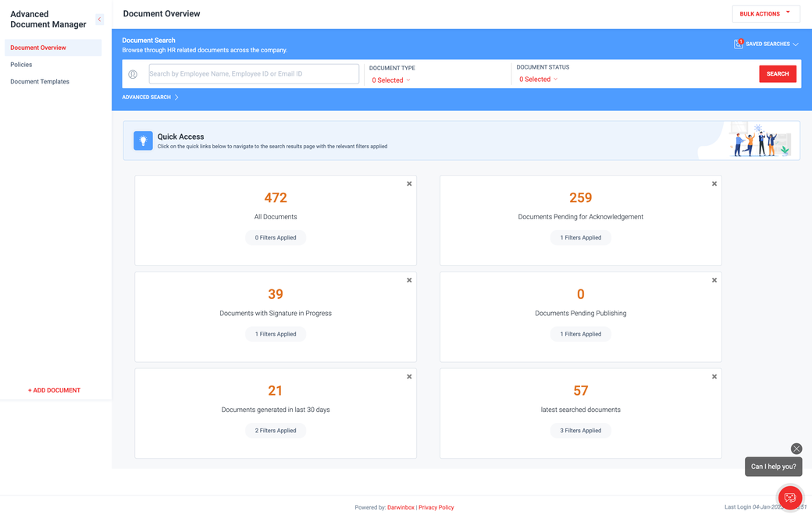The image size is (812, 515).
Task: Remove the All Documents quick access card
Action: [x=409, y=183]
